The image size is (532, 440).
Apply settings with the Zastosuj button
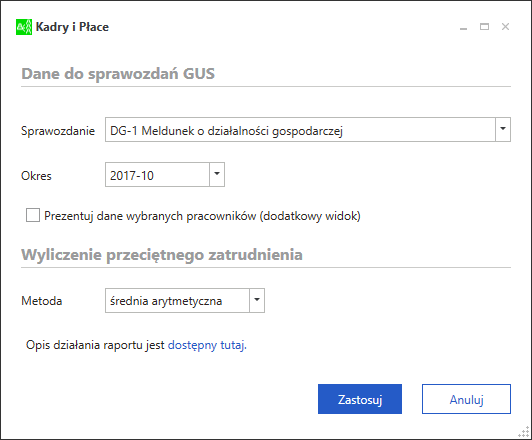click(360, 399)
